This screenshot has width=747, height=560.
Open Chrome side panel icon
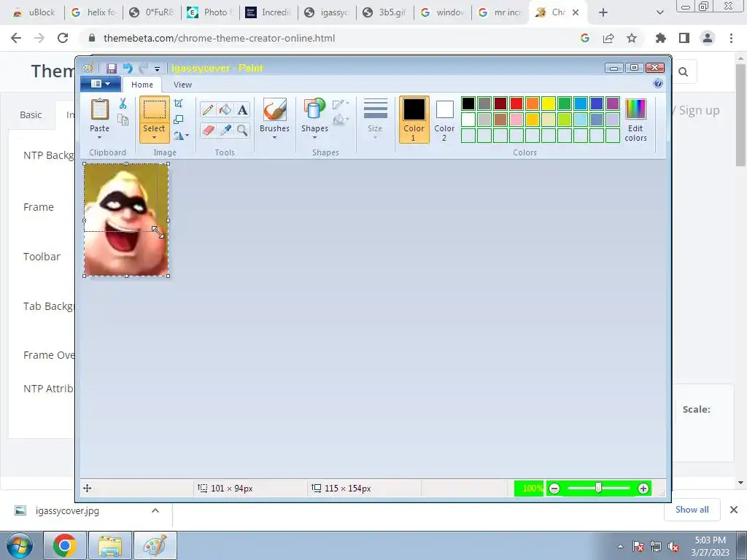[x=684, y=38]
